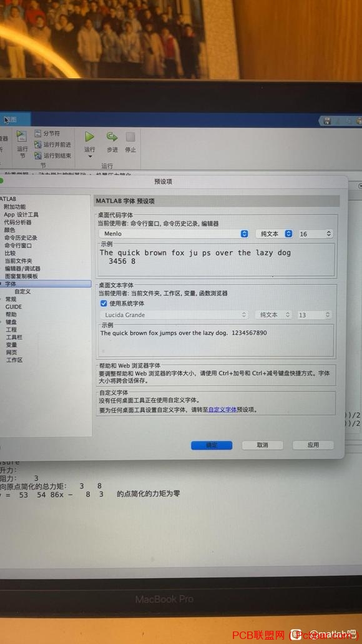Open 纯文本 style dropdown for desktop text font
This screenshot has height=644, width=362.
(x=273, y=315)
